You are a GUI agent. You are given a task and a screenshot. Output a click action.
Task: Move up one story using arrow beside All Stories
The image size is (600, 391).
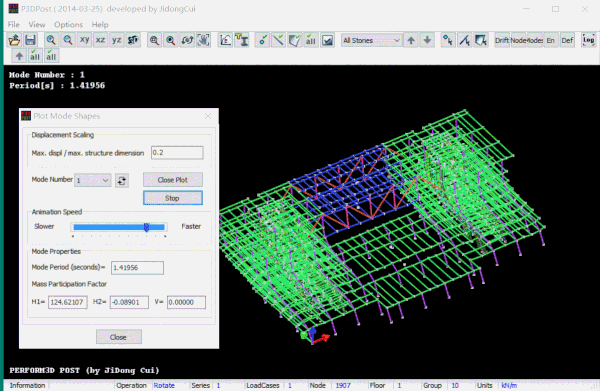point(411,40)
